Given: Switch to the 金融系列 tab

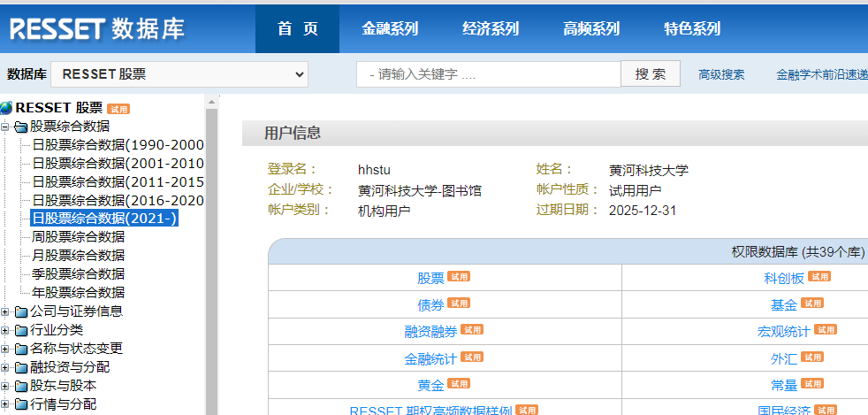Looking at the screenshot, I should 390,28.
